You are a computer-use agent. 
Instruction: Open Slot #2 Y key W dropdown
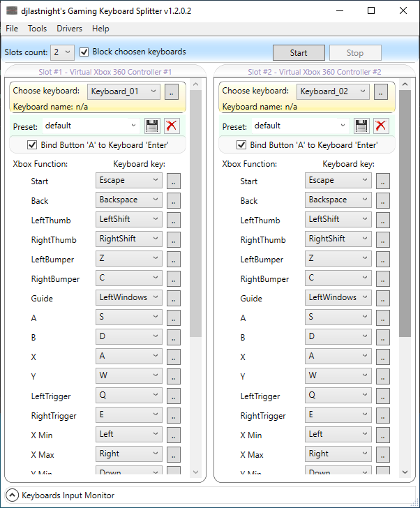(x=338, y=375)
